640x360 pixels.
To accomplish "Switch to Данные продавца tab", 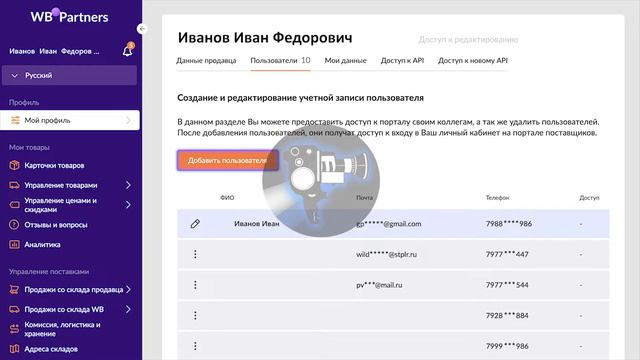I will [206, 60].
